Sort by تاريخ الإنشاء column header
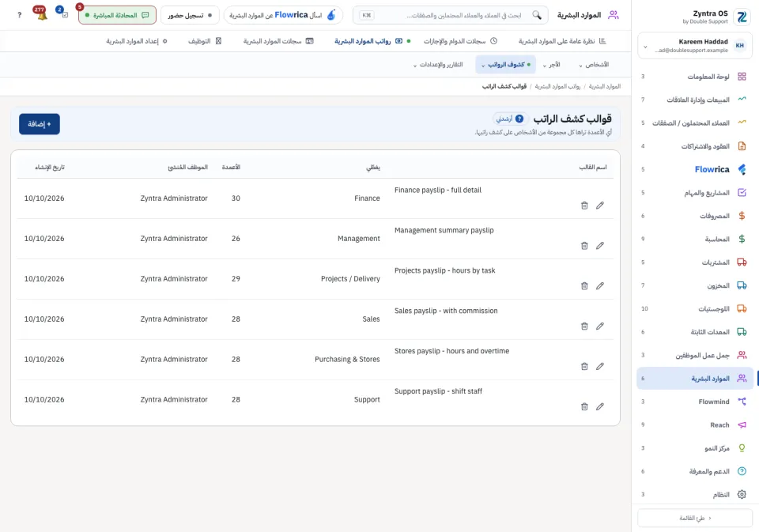The width and height of the screenshot is (759, 532). pyautogui.click(x=50, y=167)
